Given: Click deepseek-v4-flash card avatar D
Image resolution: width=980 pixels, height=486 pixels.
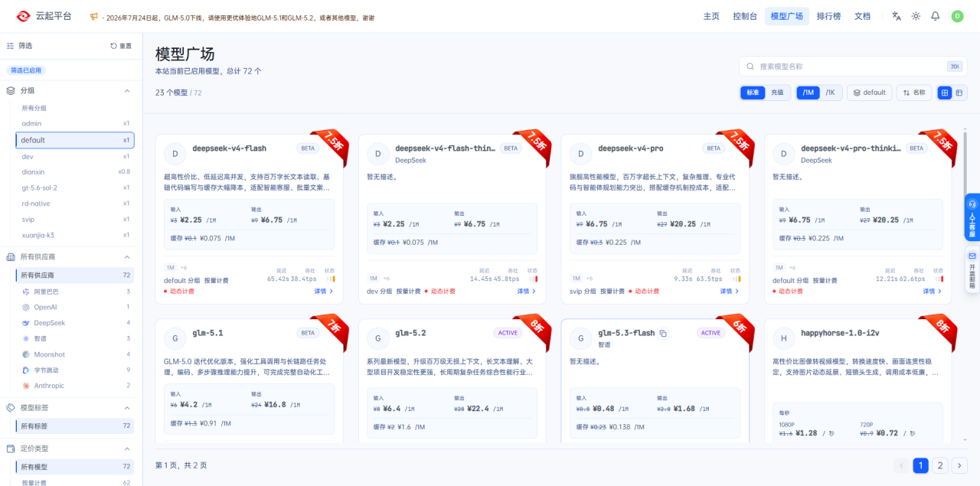Looking at the screenshot, I should 175,153.
